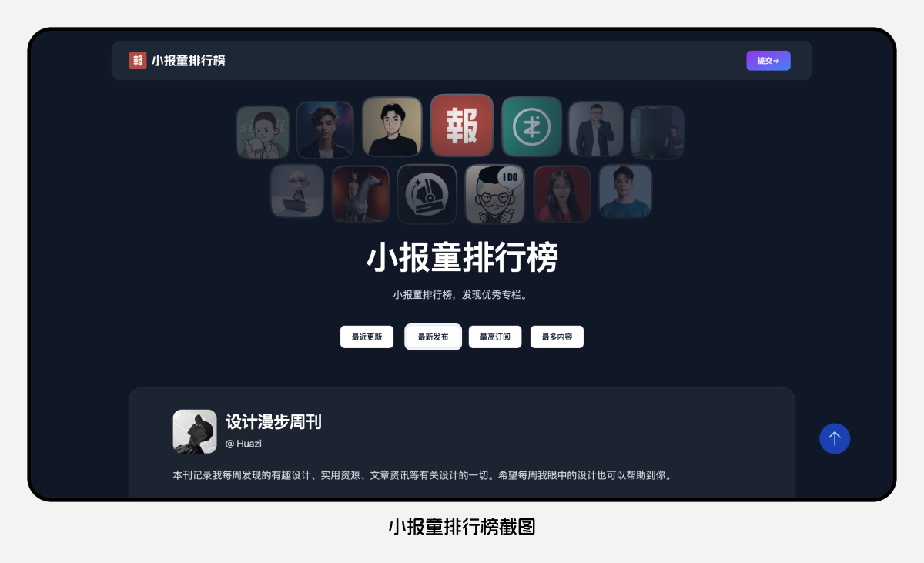Open the I DO cartoon avatar tile

point(495,193)
